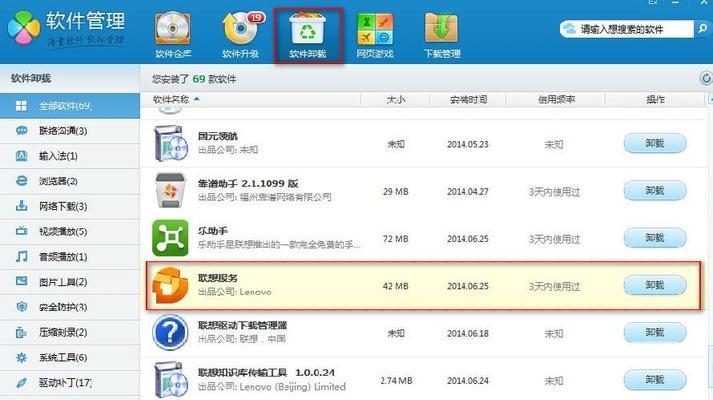Uninstall 联想知识库传输工具 with its 卸载 button

[x=655, y=380]
